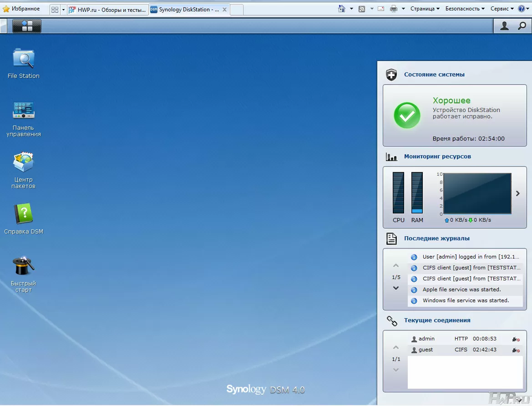Go to previous page of recent logs
The height and width of the screenshot is (406, 532).
click(x=396, y=266)
